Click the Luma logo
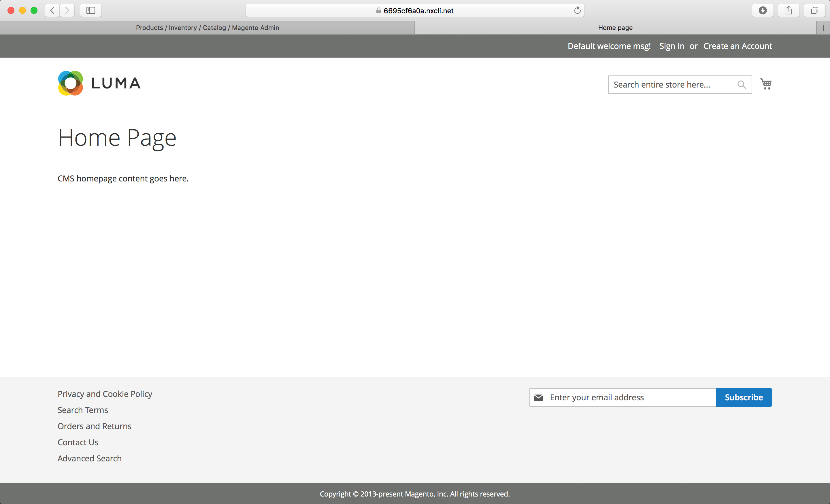The height and width of the screenshot is (504, 830). (99, 83)
